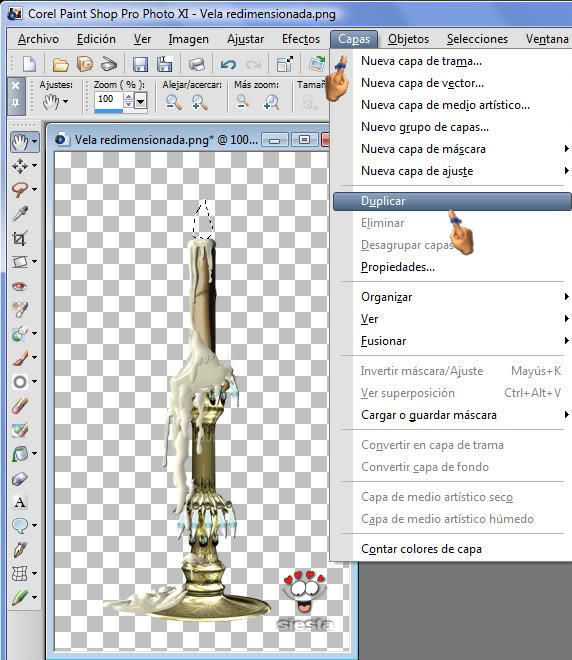Image resolution: width=572 pixels, height=660 pixels.
Task: Choose Duplicar in Capas menu
Action: point(452,201)
